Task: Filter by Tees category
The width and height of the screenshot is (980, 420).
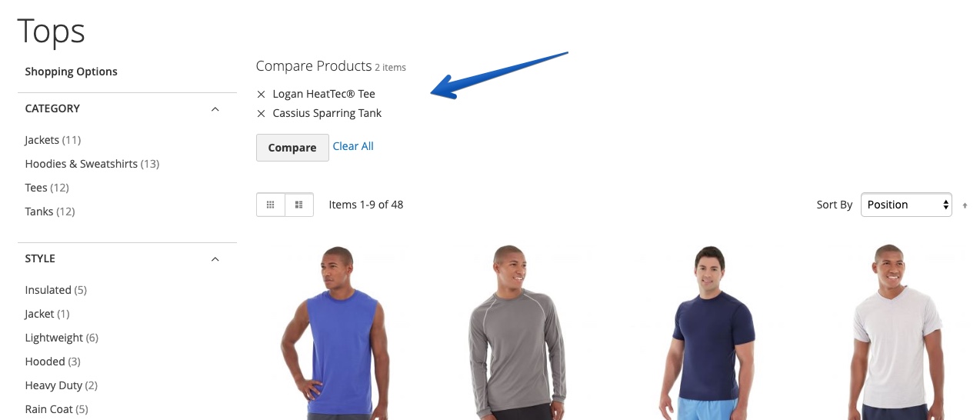Action: tap(46, 188)
